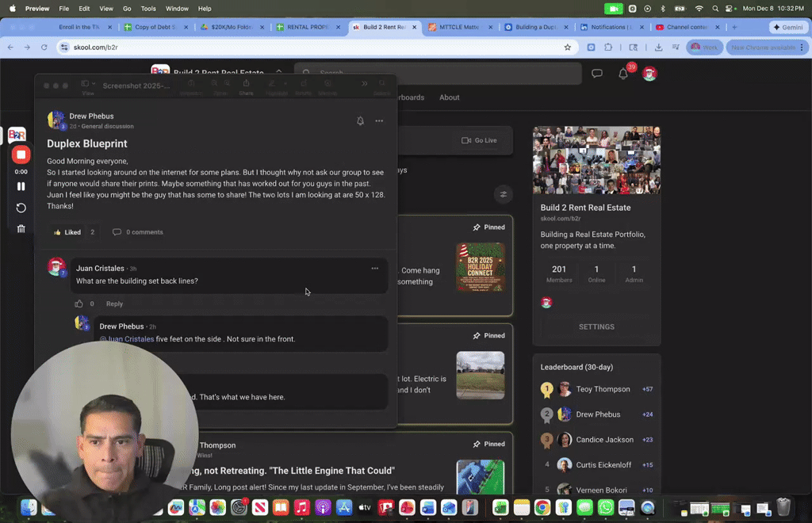Screen dimensions: 812x523
Task: Open the Work profile button in Chrome
Action: pos(704,47)
